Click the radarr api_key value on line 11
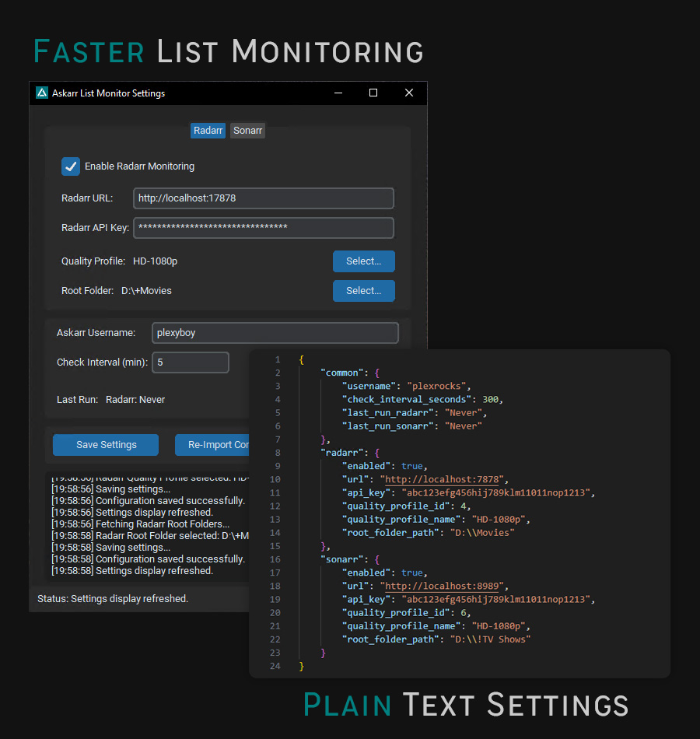 coord(496,492)
